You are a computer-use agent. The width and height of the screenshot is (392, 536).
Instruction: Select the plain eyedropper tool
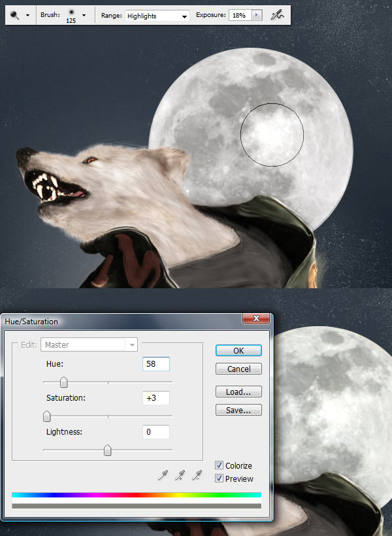click(163, 475)
